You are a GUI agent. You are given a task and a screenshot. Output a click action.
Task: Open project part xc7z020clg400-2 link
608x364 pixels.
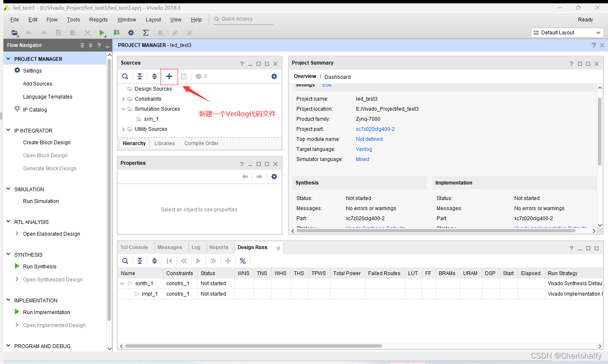(x=375, y=129)
